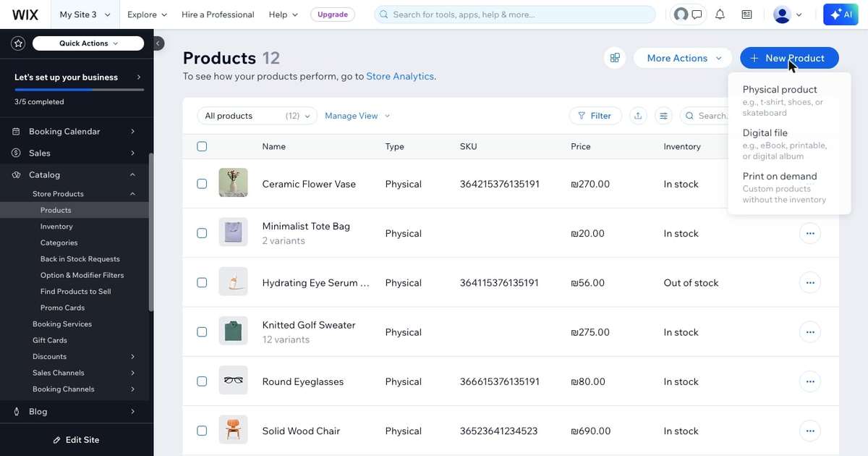This screenshot has height=456, width=868.
Task: Expand the More Actions dropdown
Action: (684, 58)
